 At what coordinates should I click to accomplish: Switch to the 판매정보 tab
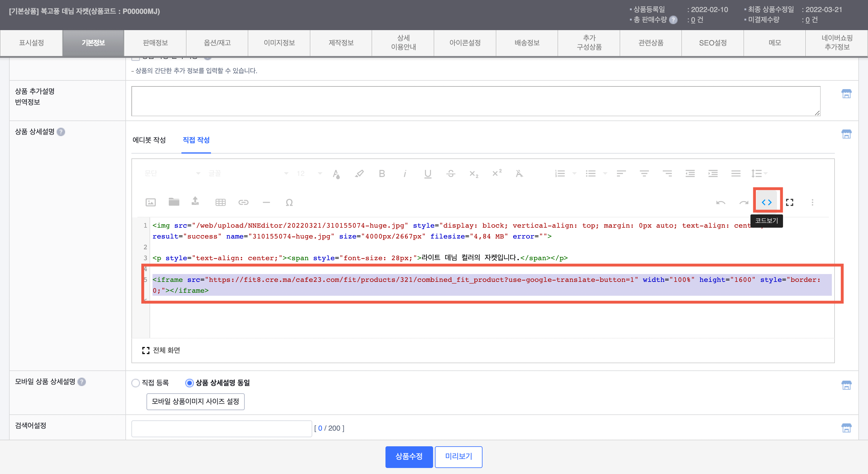[x=155, y=43]
